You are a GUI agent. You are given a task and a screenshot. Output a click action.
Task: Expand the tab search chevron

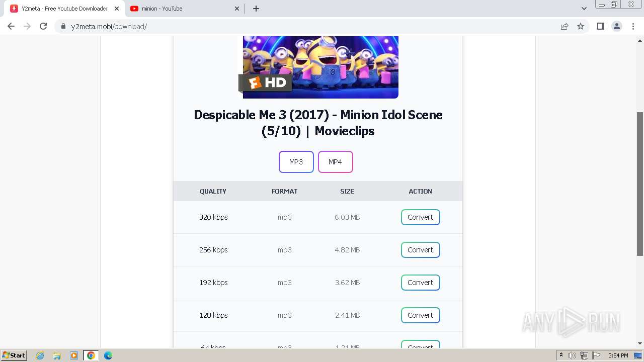pos(584,9)
